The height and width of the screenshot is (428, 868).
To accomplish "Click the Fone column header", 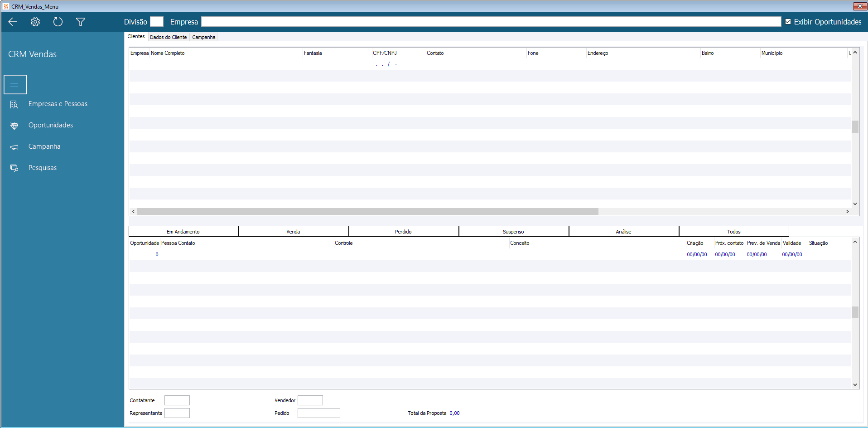I will [556, 53].
